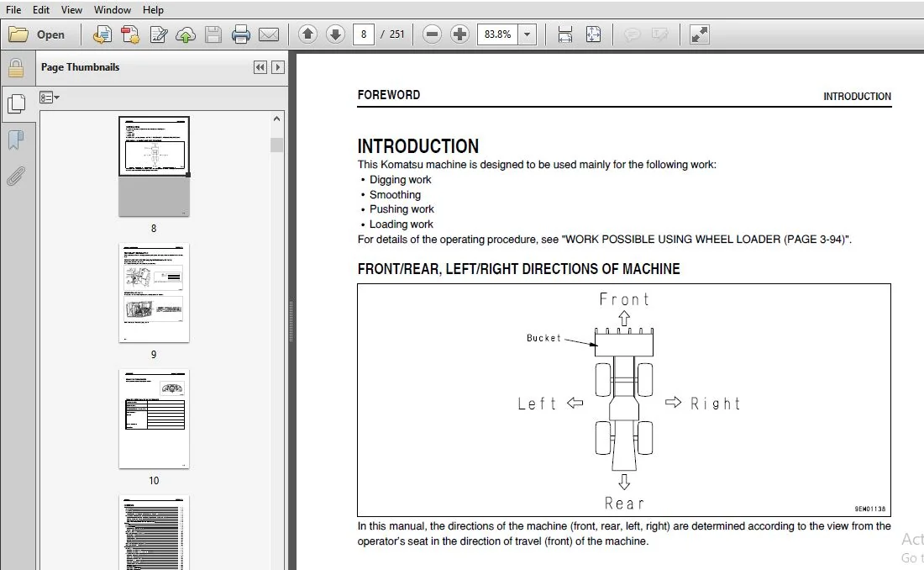Image resolution: width=924 pixels, height=570 pixels.
Task: Open the Help menu
Action: (153, 10)
